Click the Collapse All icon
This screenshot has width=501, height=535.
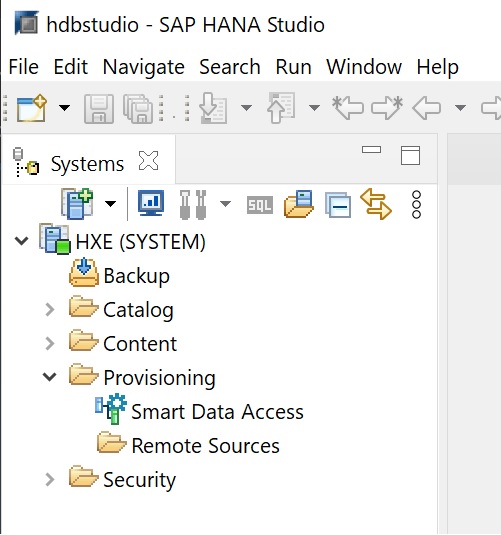[338, 205]
